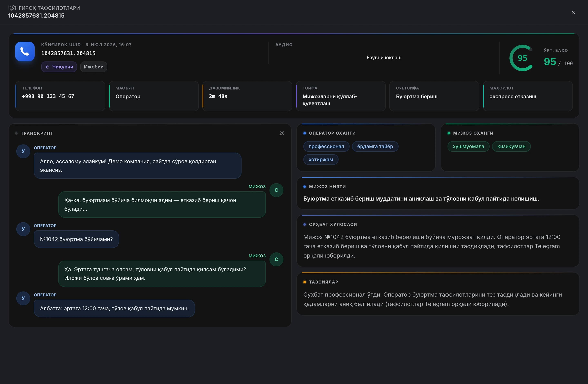Click Ёзувни юклаш to load recording

(x=384, y=58)
